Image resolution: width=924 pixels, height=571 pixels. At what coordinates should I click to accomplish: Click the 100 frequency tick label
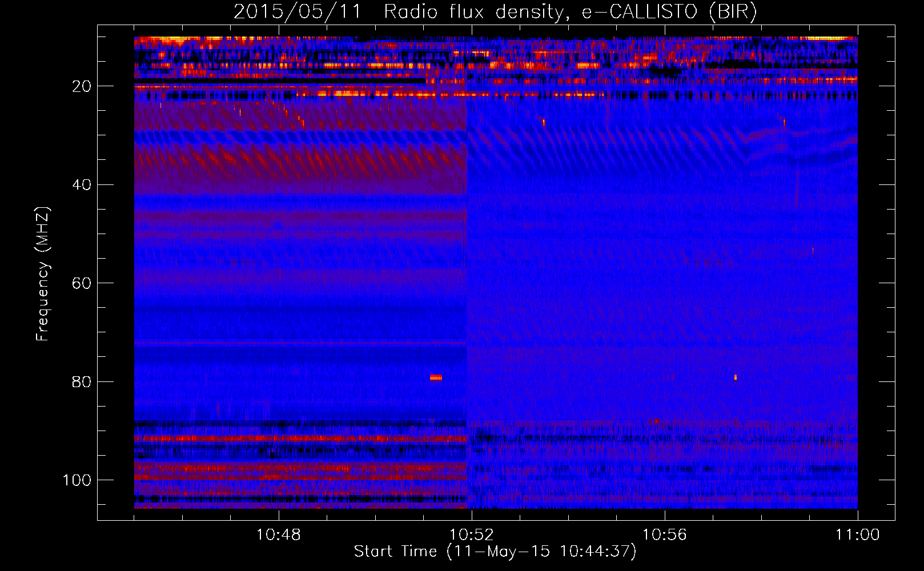(77, 480)
